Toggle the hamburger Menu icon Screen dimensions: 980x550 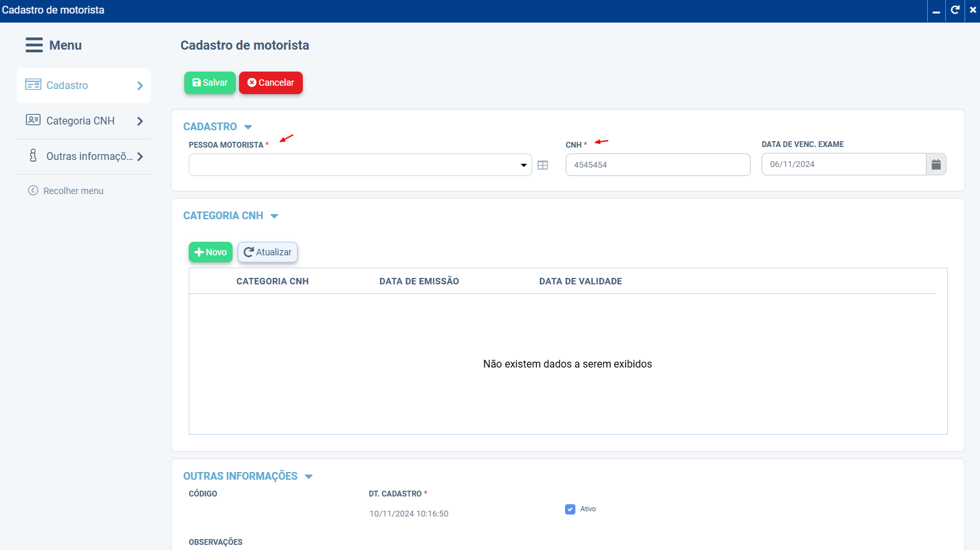34,45
